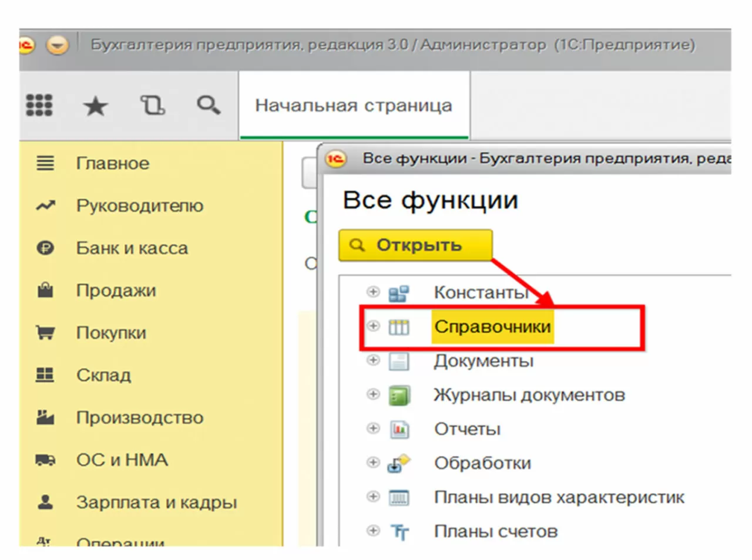752x560 pixels.
Task: Select Обработки in the functions tree
Action: [x=482, y=463]
